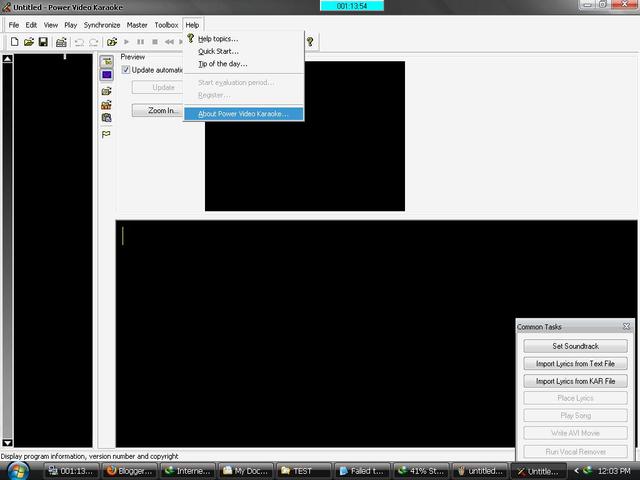Click the orange folder icon in sidebar

pyautogui.click(x=107, y=104)
